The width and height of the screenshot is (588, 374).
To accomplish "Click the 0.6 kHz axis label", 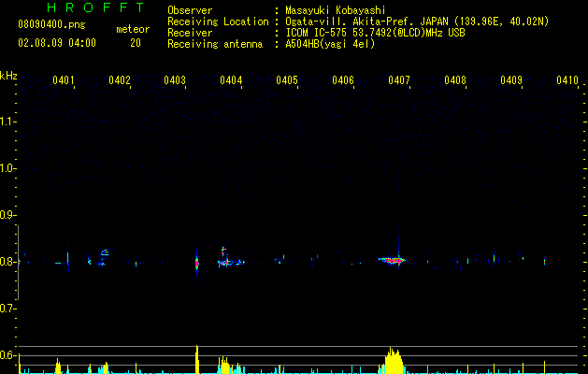I will [7, 355].
